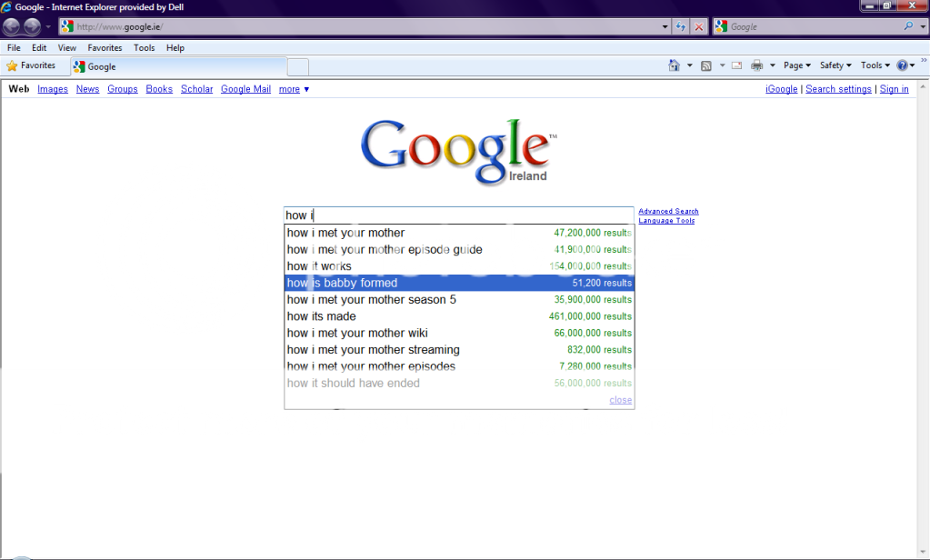Viewport: 930px width, 560px height.
Task: Expand the Page dropdown menu
Action: (797, 65)
